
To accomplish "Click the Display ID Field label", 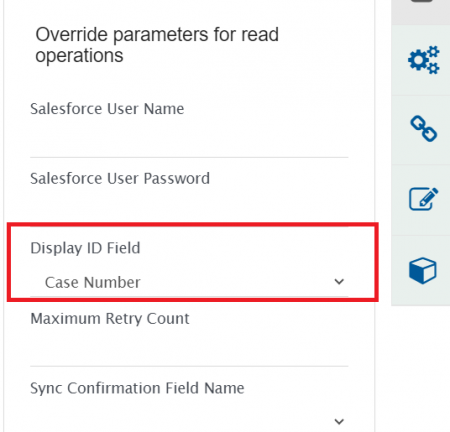I will (85, 248).
